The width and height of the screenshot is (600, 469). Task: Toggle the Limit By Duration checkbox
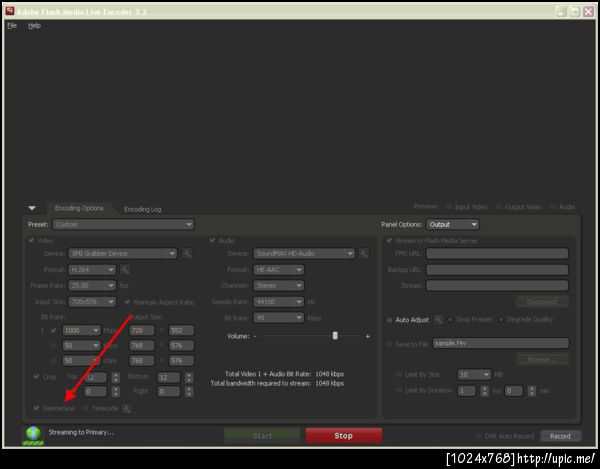[x=399, y=391]
